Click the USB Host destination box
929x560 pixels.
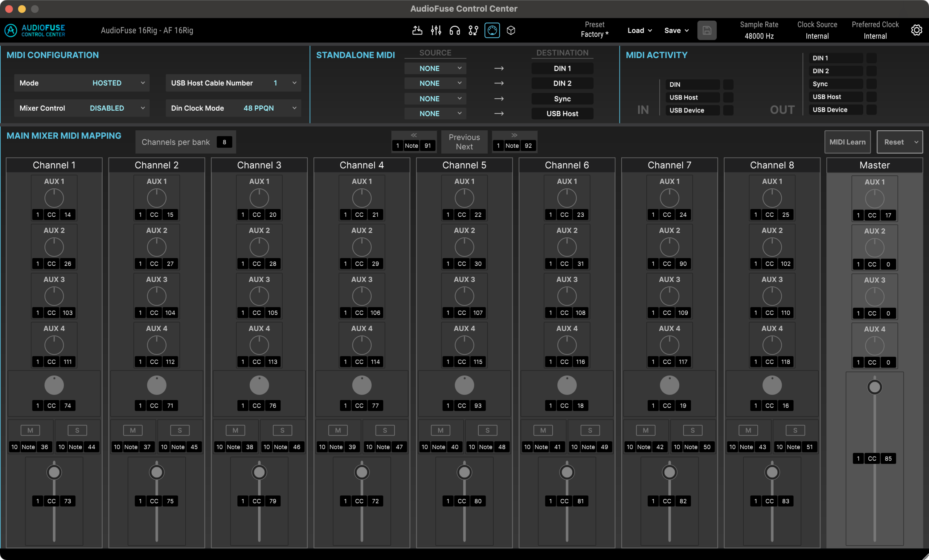coord(562,114)
